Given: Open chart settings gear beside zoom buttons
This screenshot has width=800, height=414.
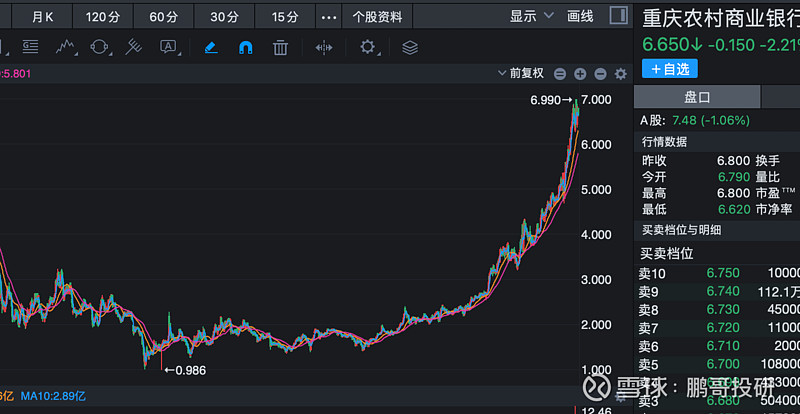Looking at the screenshot, I should point(620,74).
